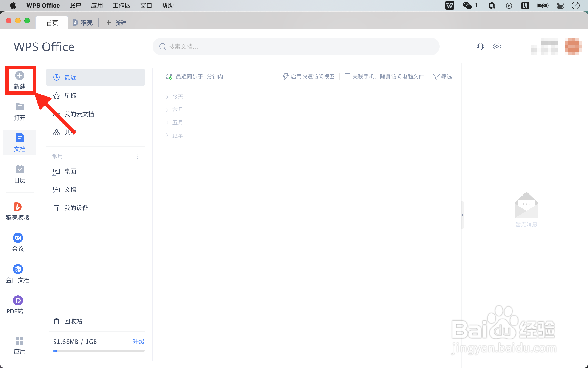
Task: Click the battery status icon
Action: click(543, 5)
